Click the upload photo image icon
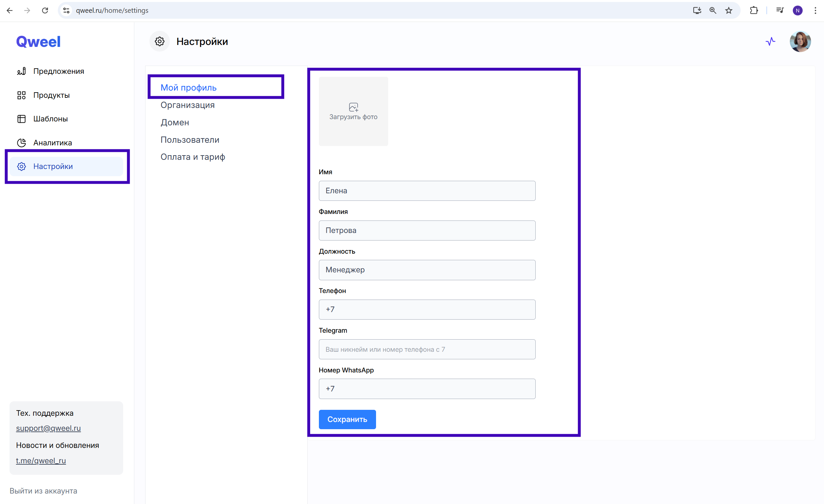Image resolution: width=824 pixels, height=504 pixels. pyautogui.click(x=353, y=107)
